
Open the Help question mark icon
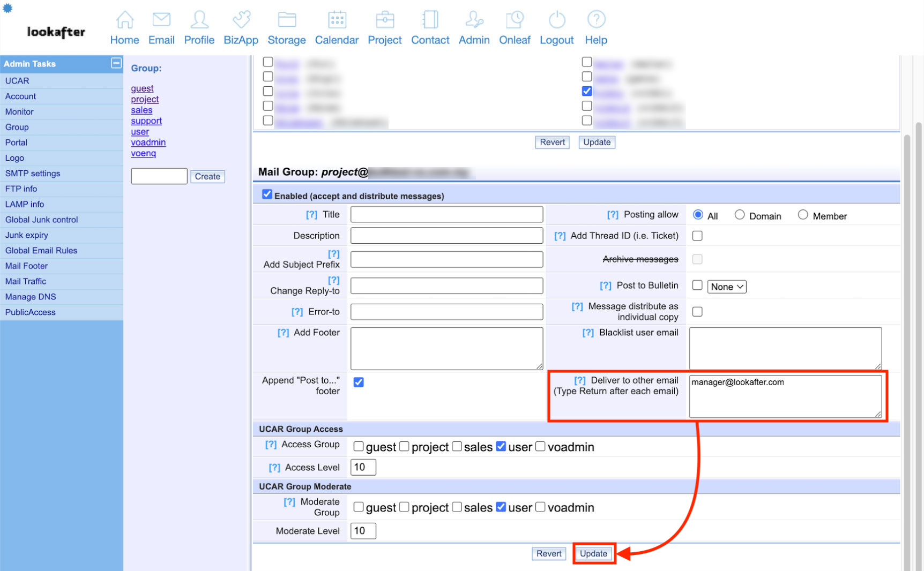click(596, 20)
